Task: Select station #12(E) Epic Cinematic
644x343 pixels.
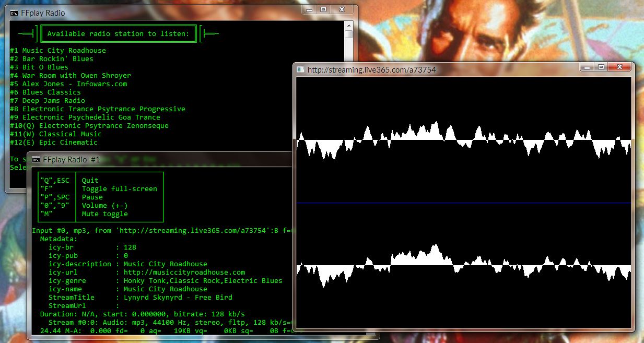Action: (54, 143)
